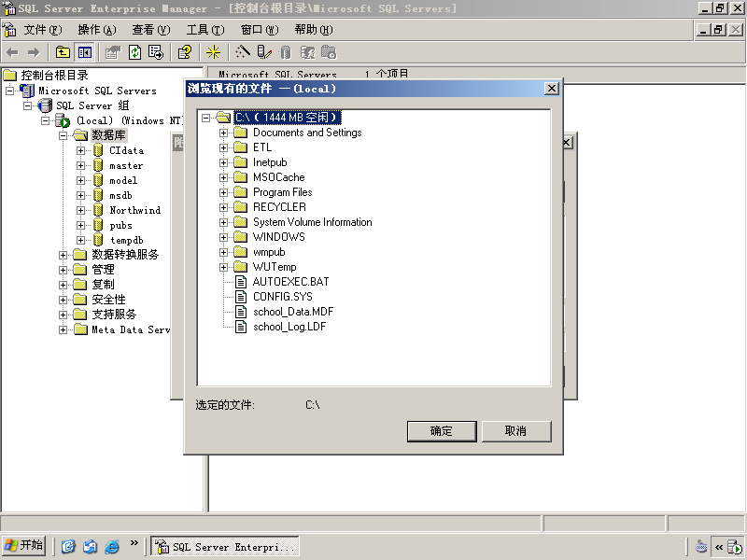Expand hidden tray icons with chevron
747x560 pixels.
point(719,547)
